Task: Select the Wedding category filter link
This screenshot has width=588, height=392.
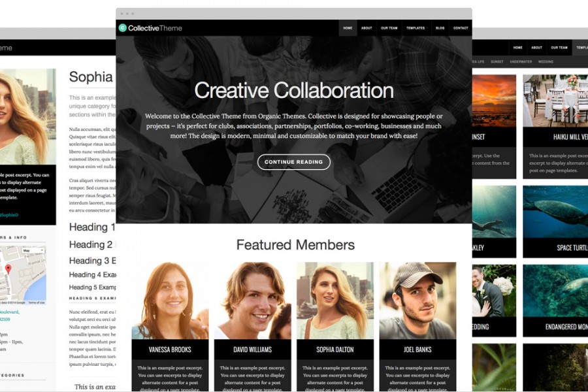Action: (546, 61)
